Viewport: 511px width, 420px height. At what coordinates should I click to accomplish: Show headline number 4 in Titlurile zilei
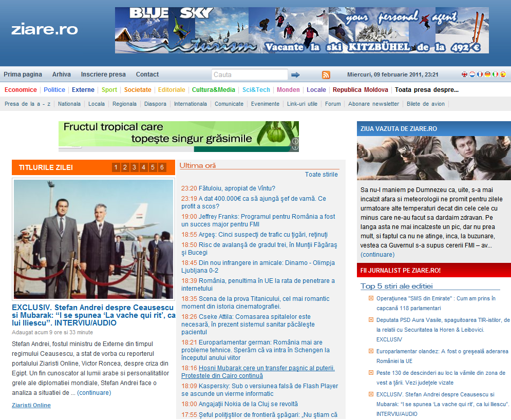143,167
